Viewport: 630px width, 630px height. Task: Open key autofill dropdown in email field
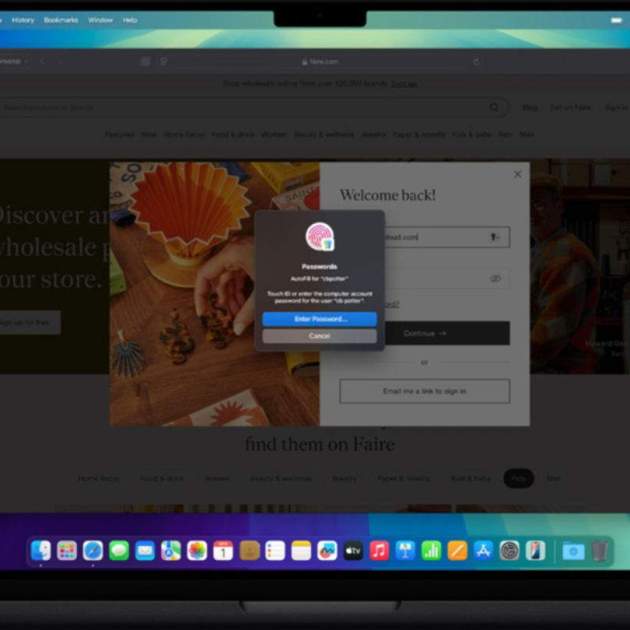tap(494, 237)
